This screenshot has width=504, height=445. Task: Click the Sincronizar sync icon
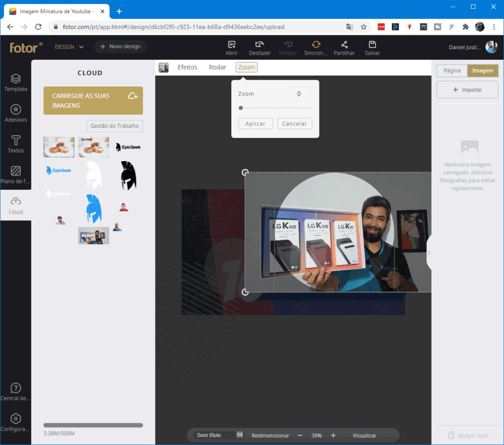(316, 45)
